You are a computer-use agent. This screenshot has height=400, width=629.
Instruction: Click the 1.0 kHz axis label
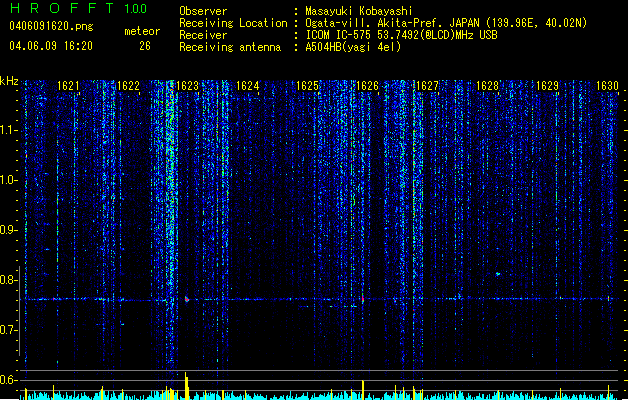click(9, 180)
